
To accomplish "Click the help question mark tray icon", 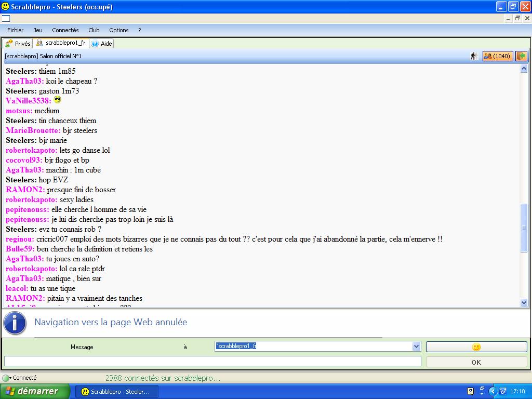I will click(x=470, y=391).
